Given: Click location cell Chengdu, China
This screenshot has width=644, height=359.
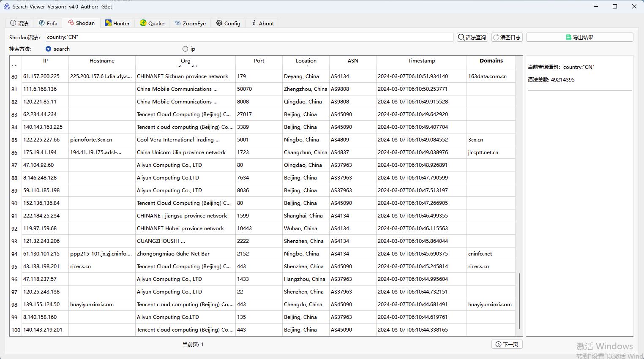Looking at the screenshot, I should pyautogui.click(x=306, y=305).
